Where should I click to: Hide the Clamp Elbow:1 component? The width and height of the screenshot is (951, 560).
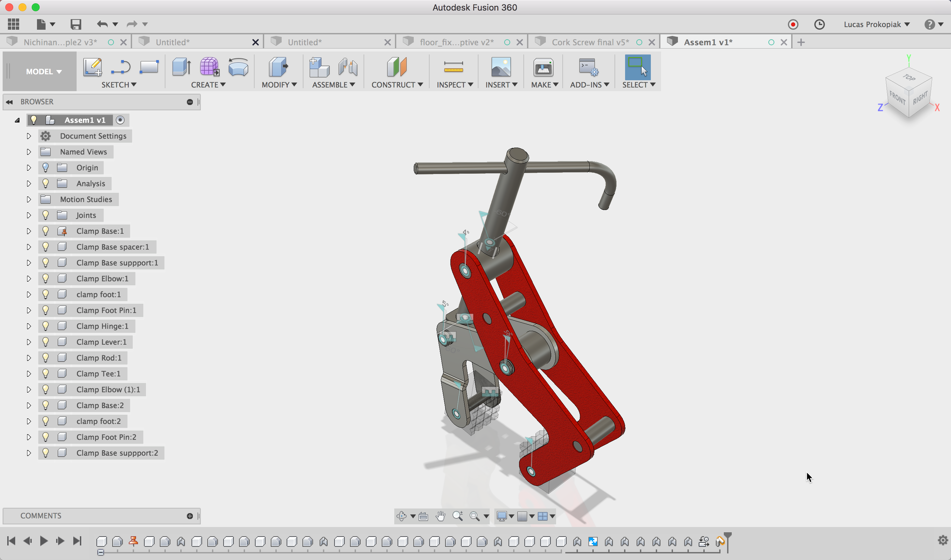pos(46,278)
